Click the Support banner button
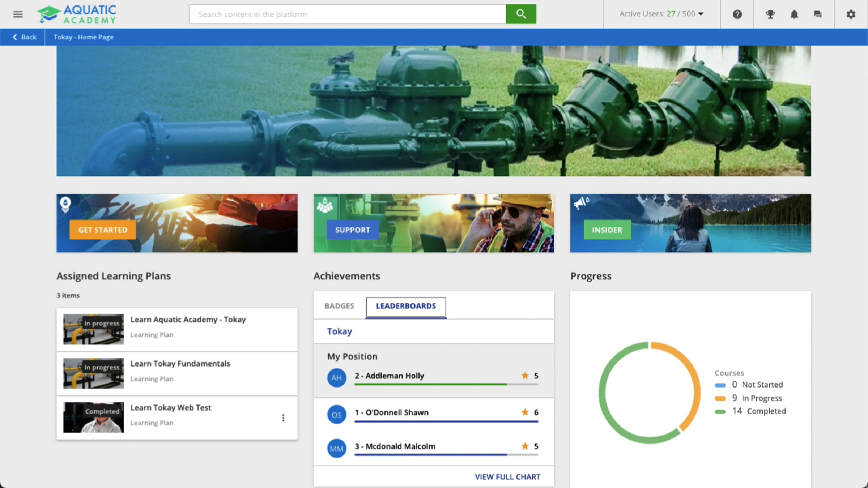 [352, 230]
